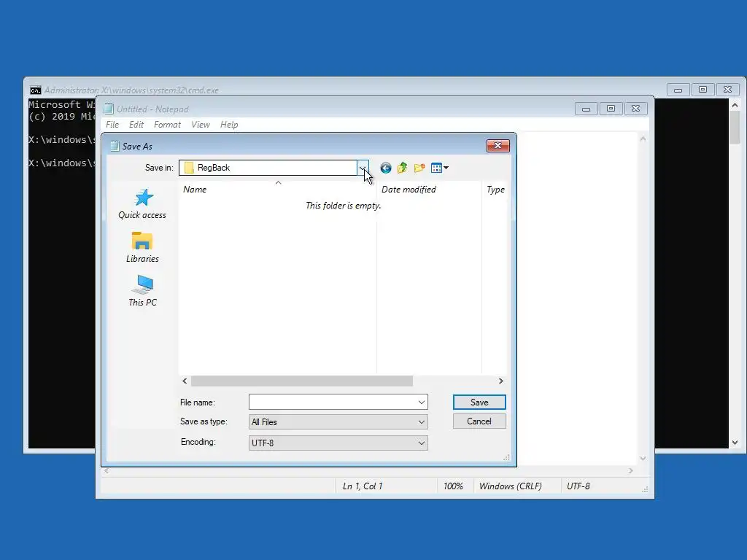Open Libraries in the sidebar

pyautogui.click(x=142, y=248)
